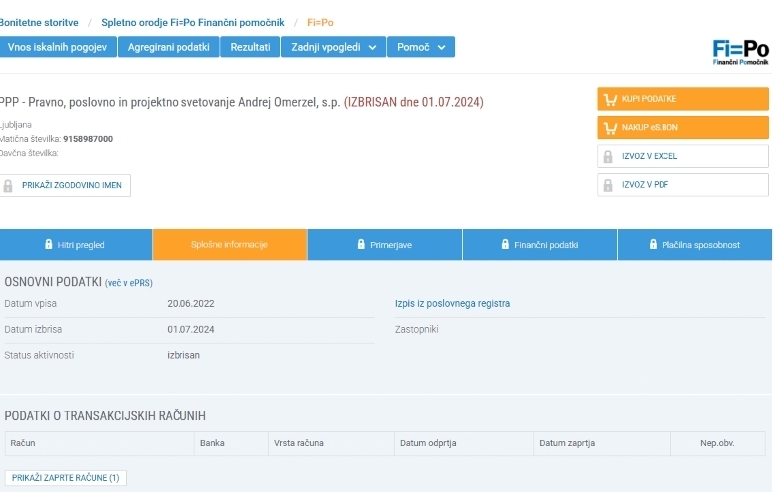
Task: Go to Agregirani podatki
Action: pyautogui.click(x=167, y=47)
